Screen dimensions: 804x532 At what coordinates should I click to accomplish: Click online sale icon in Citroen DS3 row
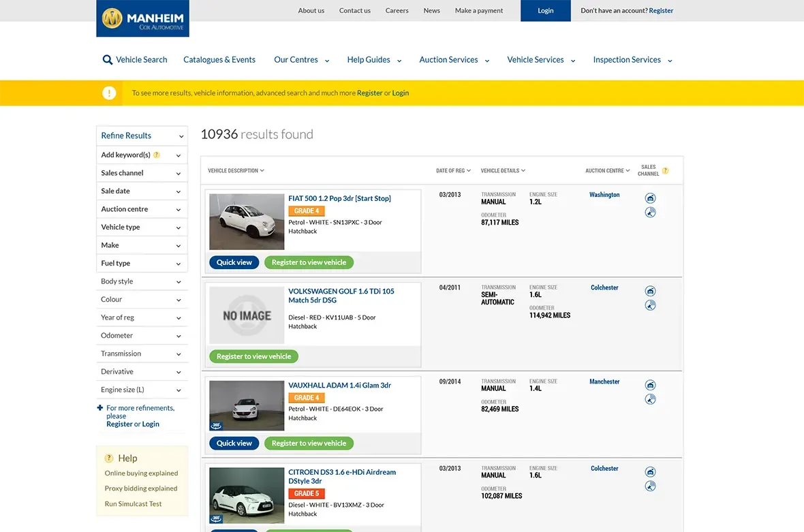[650, 486]
